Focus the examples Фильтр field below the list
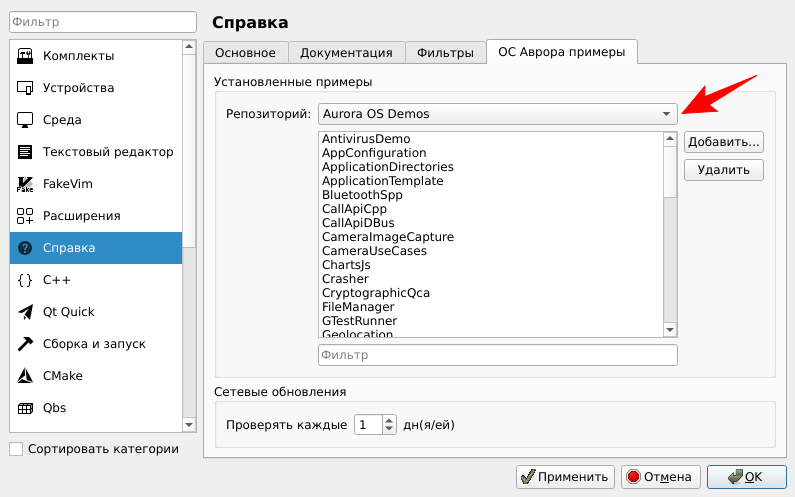Image resolution: width=795 pixels, height=497 pixels. [x=497, y=355]
